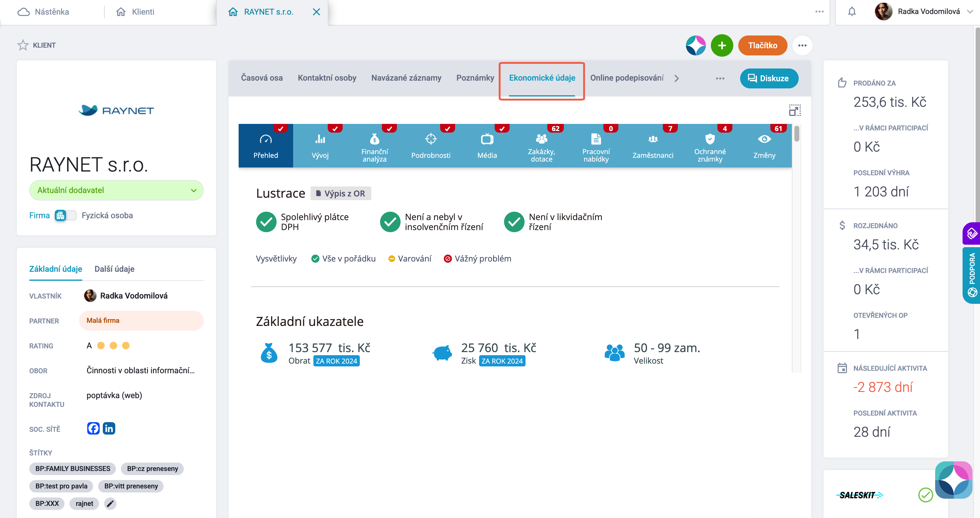Edit tags with the pencil icon

click(x=110, y=504)
